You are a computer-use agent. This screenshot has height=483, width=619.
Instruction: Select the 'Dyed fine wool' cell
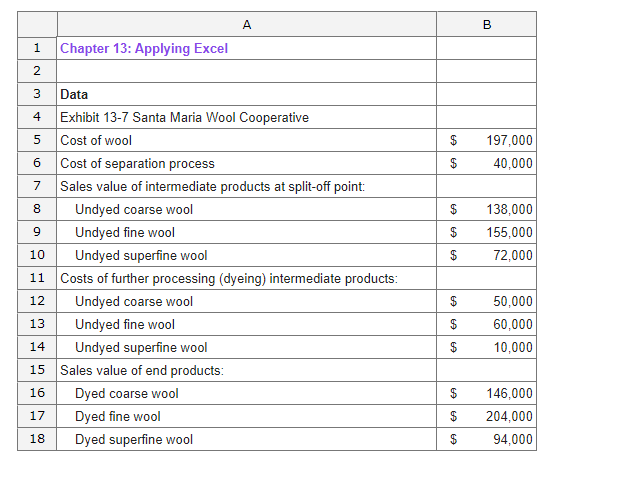pos(247,416)
